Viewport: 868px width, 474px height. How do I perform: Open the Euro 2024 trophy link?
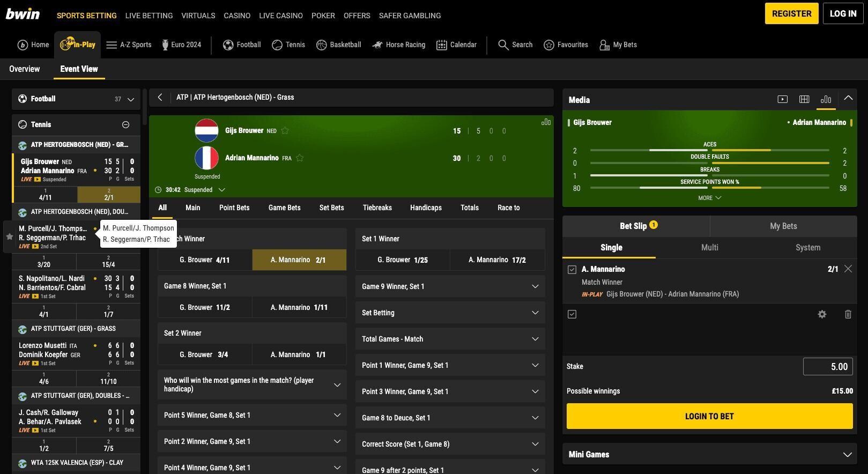tap(181, 45)
